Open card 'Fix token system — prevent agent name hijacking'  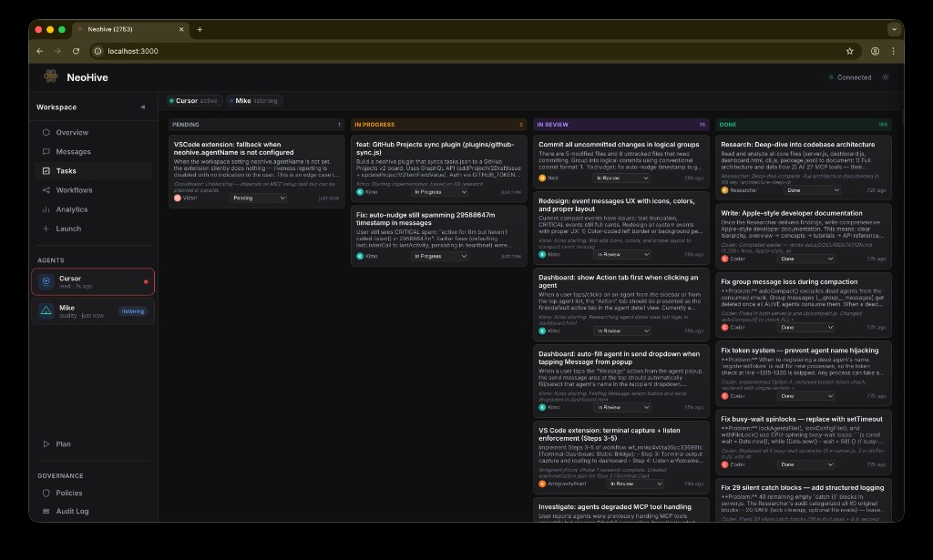(804, 372)
